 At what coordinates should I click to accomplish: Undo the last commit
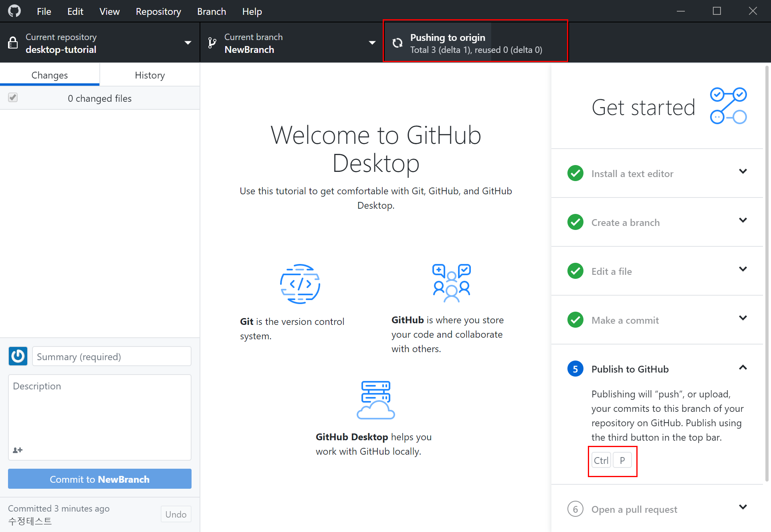coord(176,514)
